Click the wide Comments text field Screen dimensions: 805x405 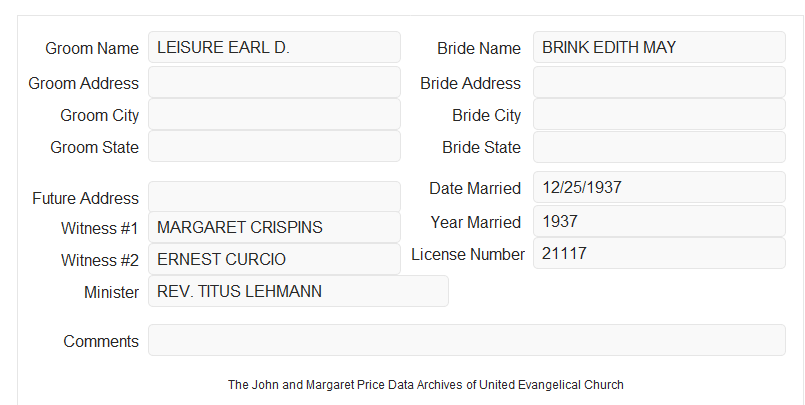pos(467,340)
